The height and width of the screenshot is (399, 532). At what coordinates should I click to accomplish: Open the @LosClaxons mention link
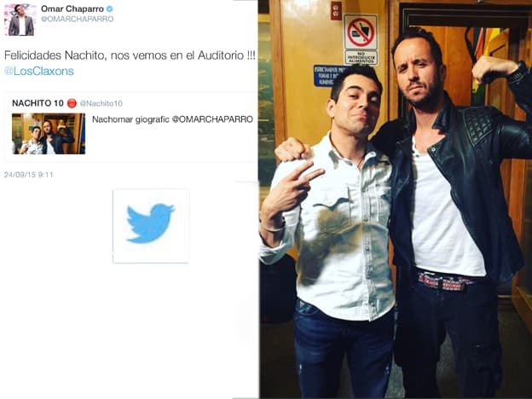(39, 71)
